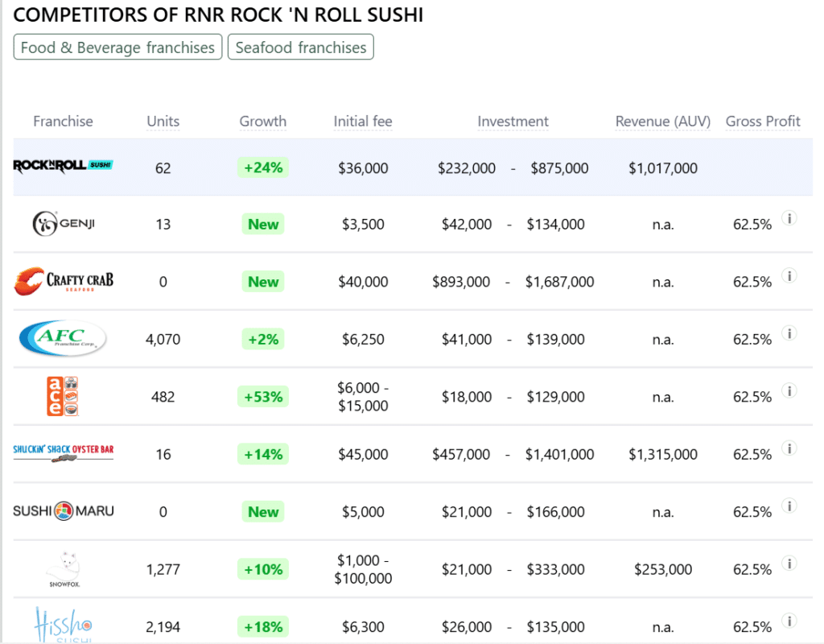Click info icon in AFC row
Image resolution: width=824 pixels, height=644 pixels.
789,333
